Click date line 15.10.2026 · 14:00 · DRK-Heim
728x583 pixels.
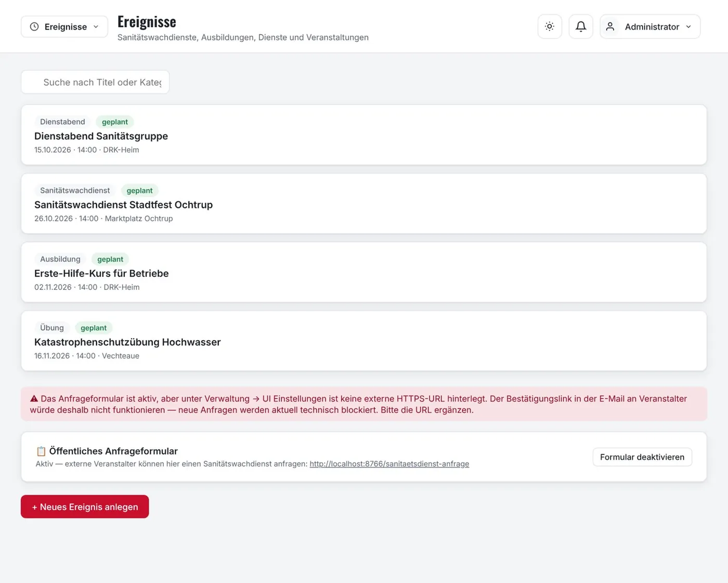tap(87, 150)
